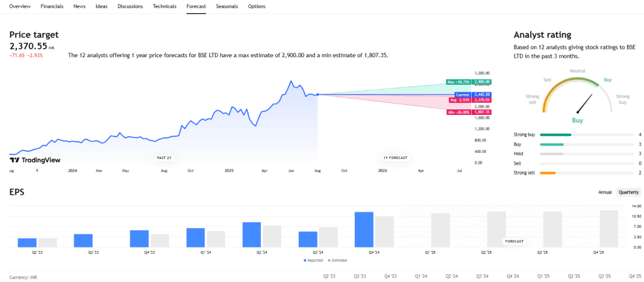Click the analyst rating gauge needle
Screen dimensions: 644x282
tap(584, 104)
